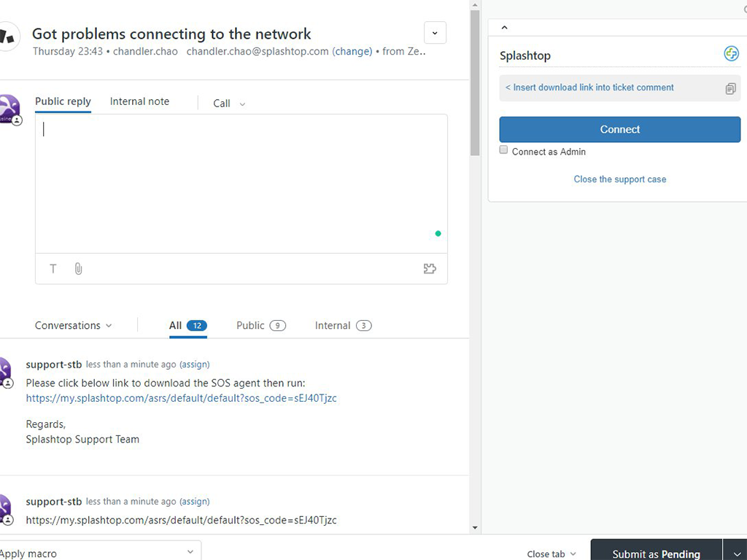Collapse the Splashtop app panel

click(x=504, y=28)
